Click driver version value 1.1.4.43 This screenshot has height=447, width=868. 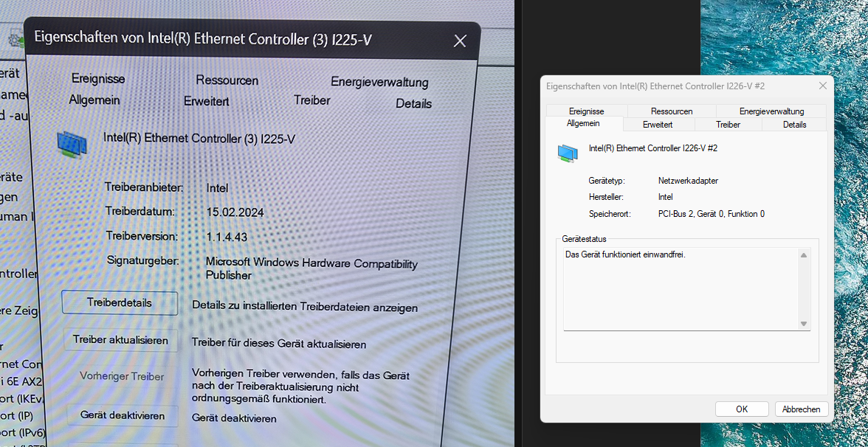click(x=227, y=237)
